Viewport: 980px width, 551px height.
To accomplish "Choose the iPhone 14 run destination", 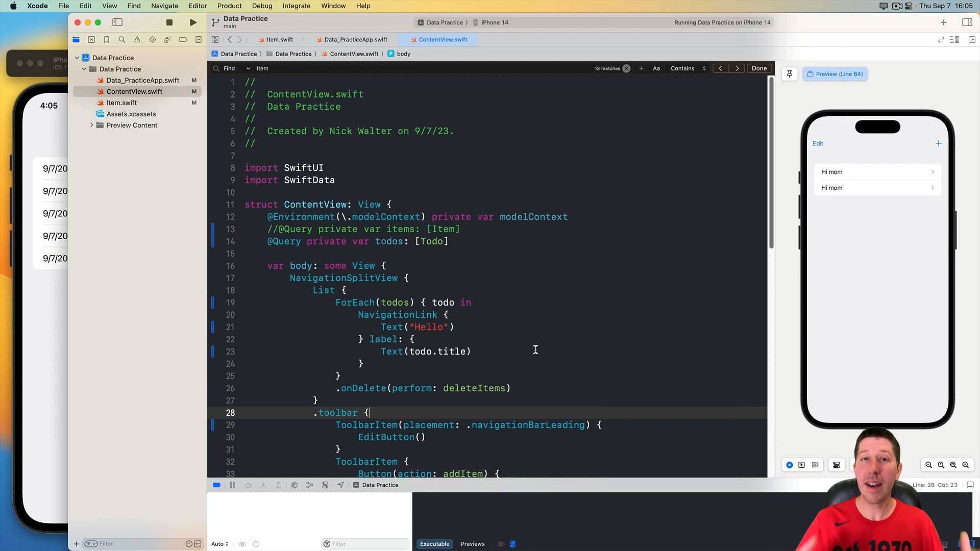I will [491, 22].
